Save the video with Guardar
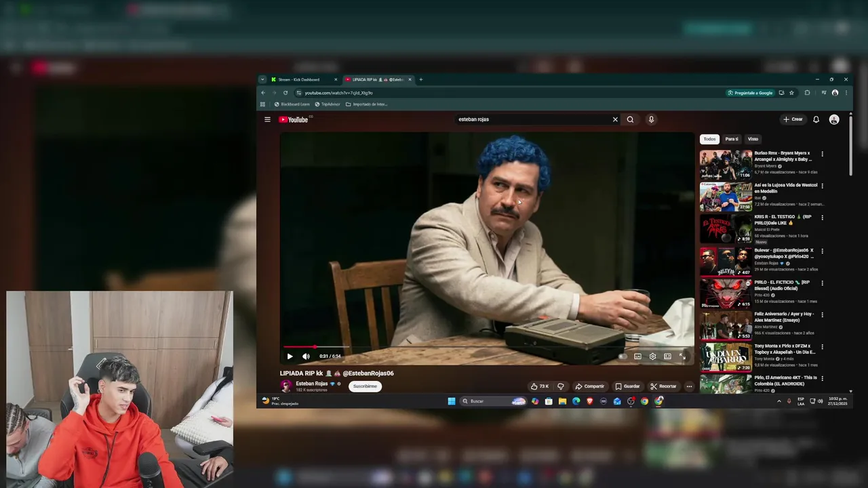 click(x=627, y=386)
